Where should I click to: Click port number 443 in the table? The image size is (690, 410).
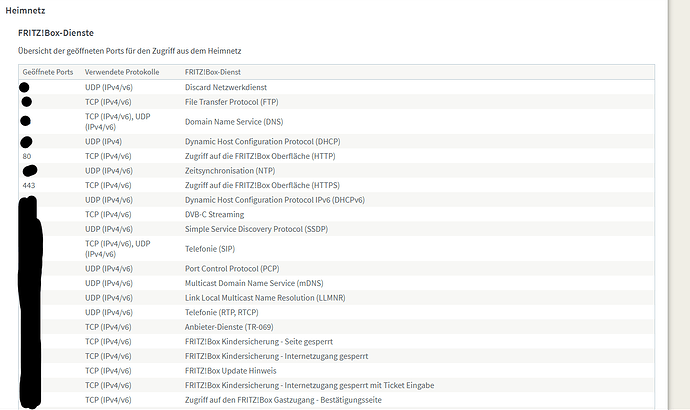[x=29, y=185]
